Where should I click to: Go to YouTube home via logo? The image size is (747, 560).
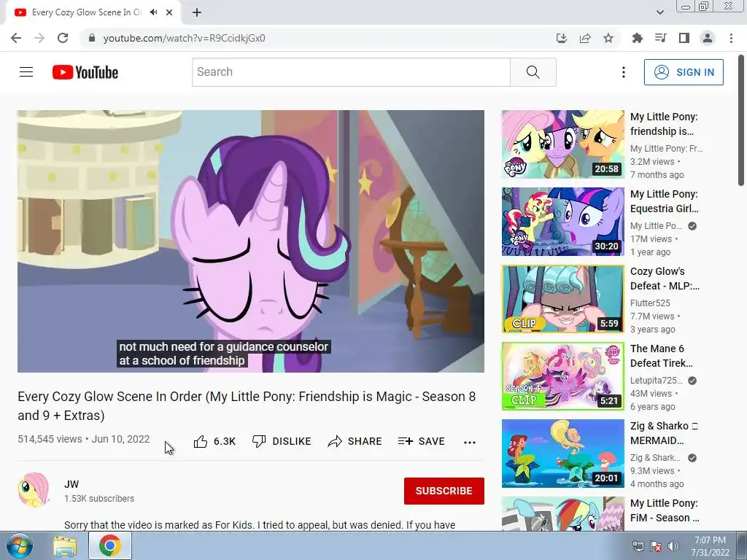point(85,72)
